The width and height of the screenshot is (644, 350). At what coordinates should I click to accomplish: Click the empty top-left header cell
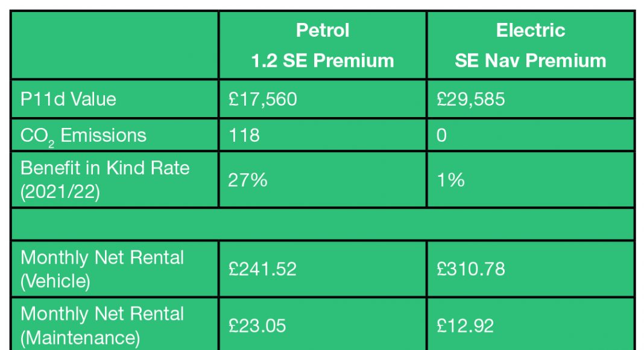pos(115,45)
